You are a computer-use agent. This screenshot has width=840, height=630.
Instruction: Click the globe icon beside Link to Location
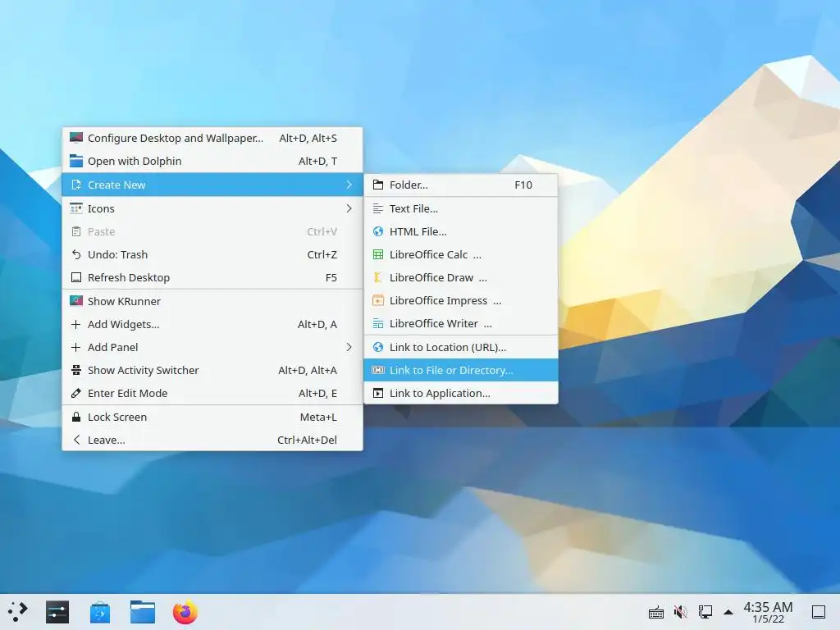(x=377, y=347)
